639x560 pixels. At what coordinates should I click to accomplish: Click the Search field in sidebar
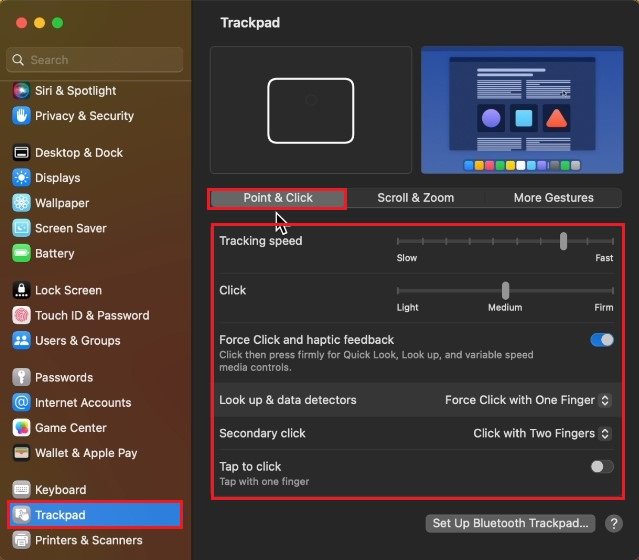[x=95, y=60]
